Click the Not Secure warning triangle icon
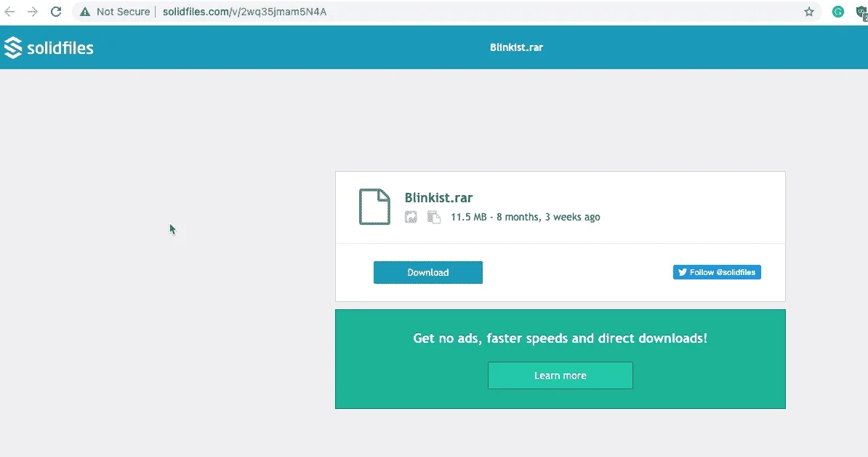 pos(85,12)
